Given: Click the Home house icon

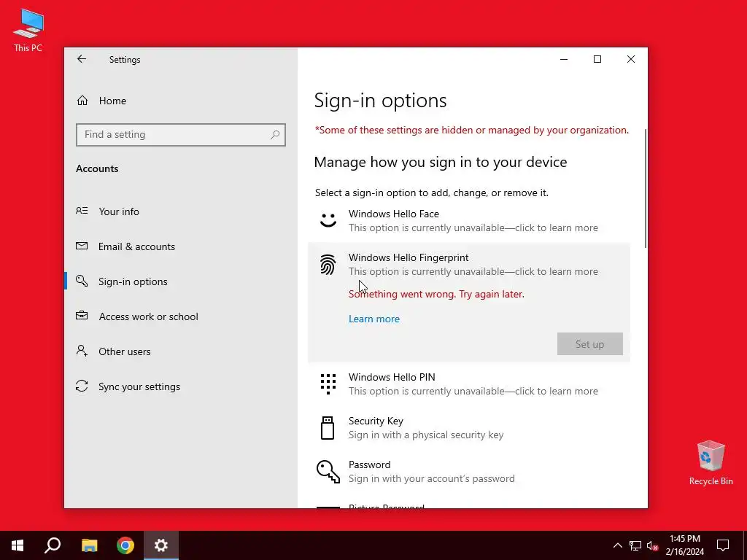Looking at the screenshot, I should [82, 101].
